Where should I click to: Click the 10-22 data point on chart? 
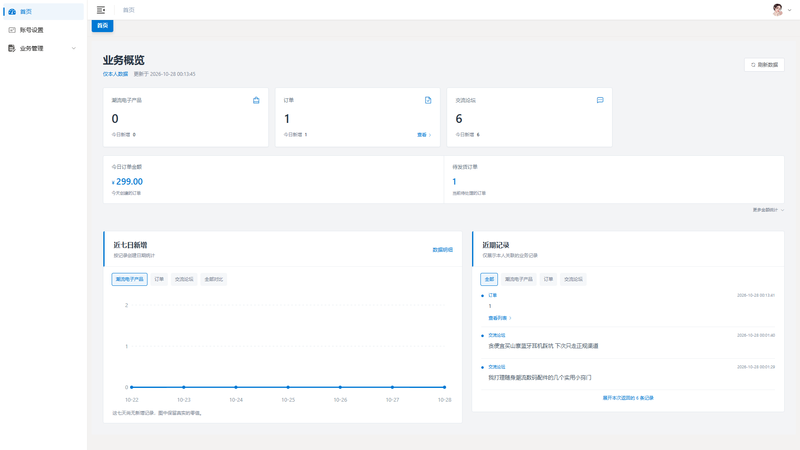point(132,387)
